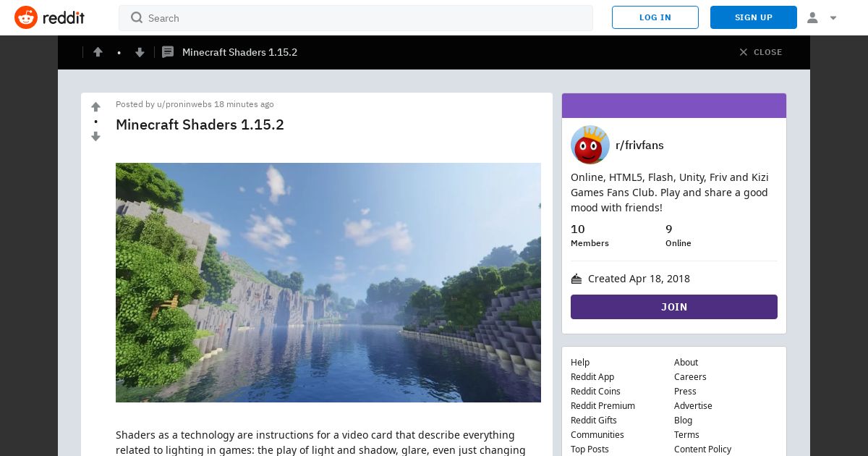This screenshot has height=456, width=868.
Task: Click the community description text
Action: [x=670, y=193]
